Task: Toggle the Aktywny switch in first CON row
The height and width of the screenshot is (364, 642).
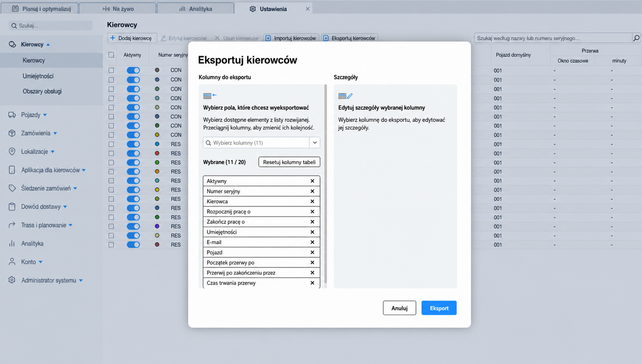Action: coord(133,70)
